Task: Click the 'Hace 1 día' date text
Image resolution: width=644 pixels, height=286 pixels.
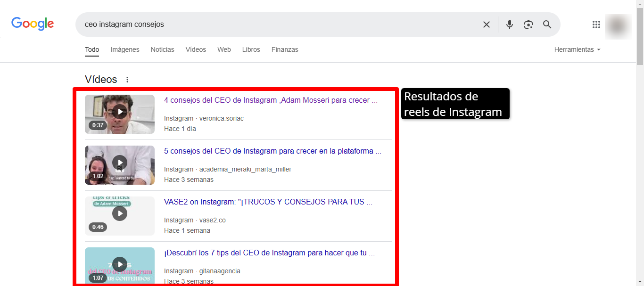Action: tap(180, 129)
